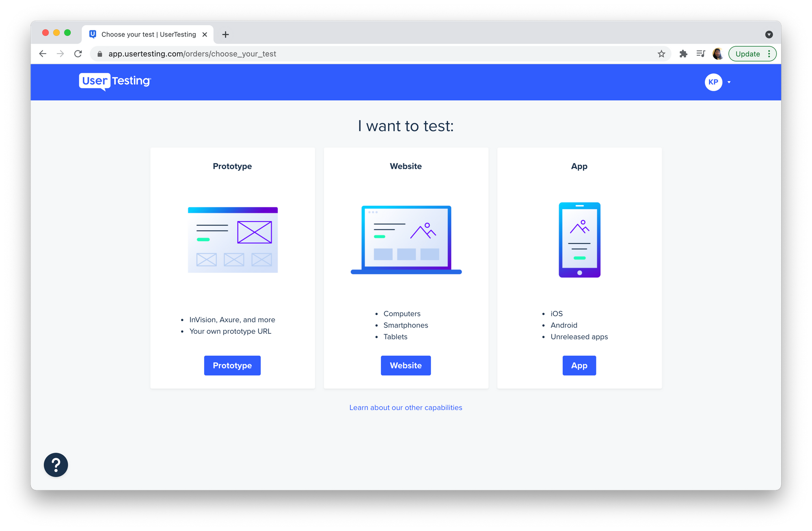Click the Website laptop illustration icon
The height and width of the screenshot is (531, 812).
click(406, 240)
